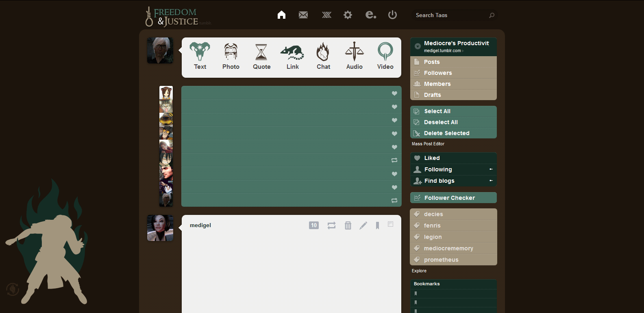This screenshot has width=644, height=313.
Task: Expand the blog selector dropdown arrow
Action: [418, 46]
